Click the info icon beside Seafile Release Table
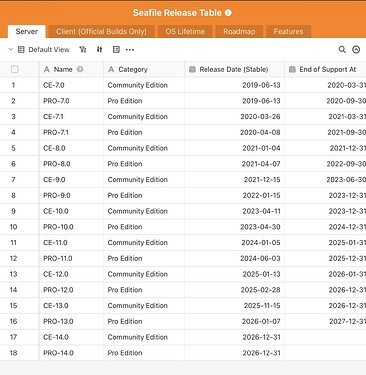The image size is (366, 375). click(x=228, y=13)
